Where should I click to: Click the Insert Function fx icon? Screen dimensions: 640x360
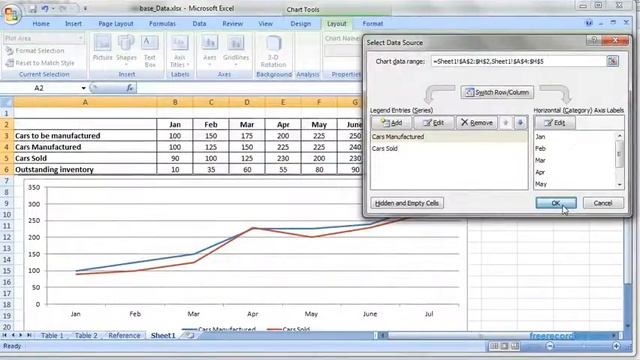click(130, 88)
